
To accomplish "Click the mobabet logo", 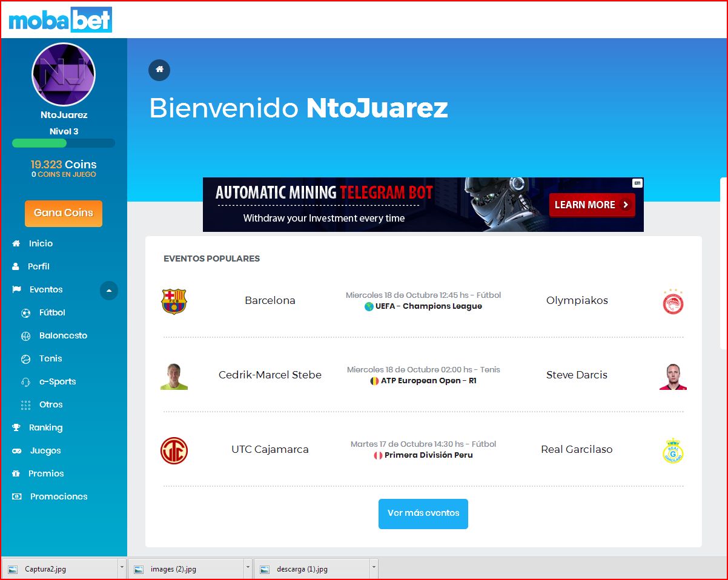I will [60, 20].
